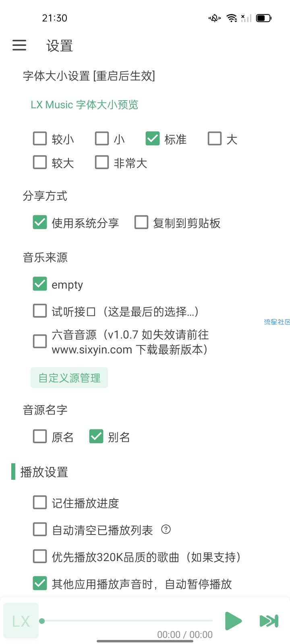290x644 pixels.
Task: Tap the LX Music 字体大小预览 text
Action: point(85,105)
